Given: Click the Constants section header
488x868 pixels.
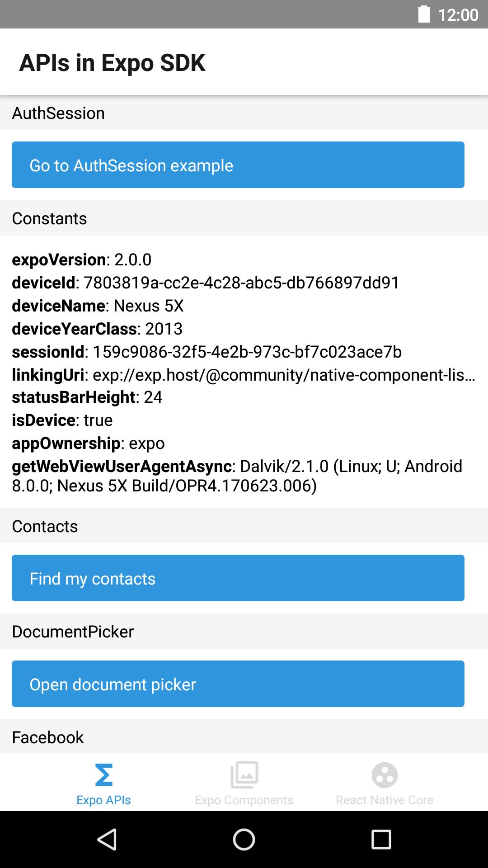Looking at the screenshot, I should [x=50, y=218].
